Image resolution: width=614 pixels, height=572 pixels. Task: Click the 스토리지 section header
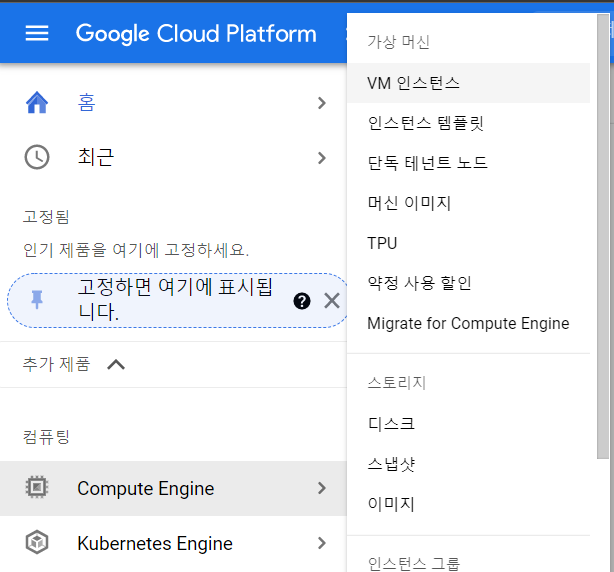397,383
